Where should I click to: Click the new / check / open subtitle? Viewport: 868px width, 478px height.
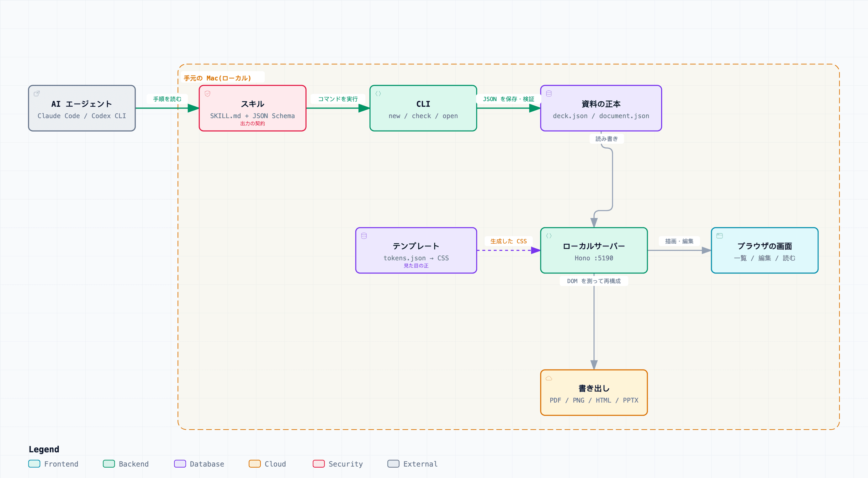[423, 116]
